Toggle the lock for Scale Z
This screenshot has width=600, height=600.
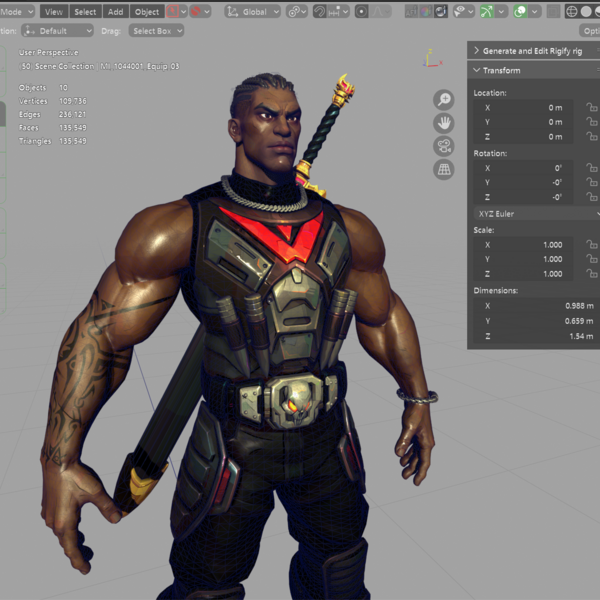click(x=592, y=273)
